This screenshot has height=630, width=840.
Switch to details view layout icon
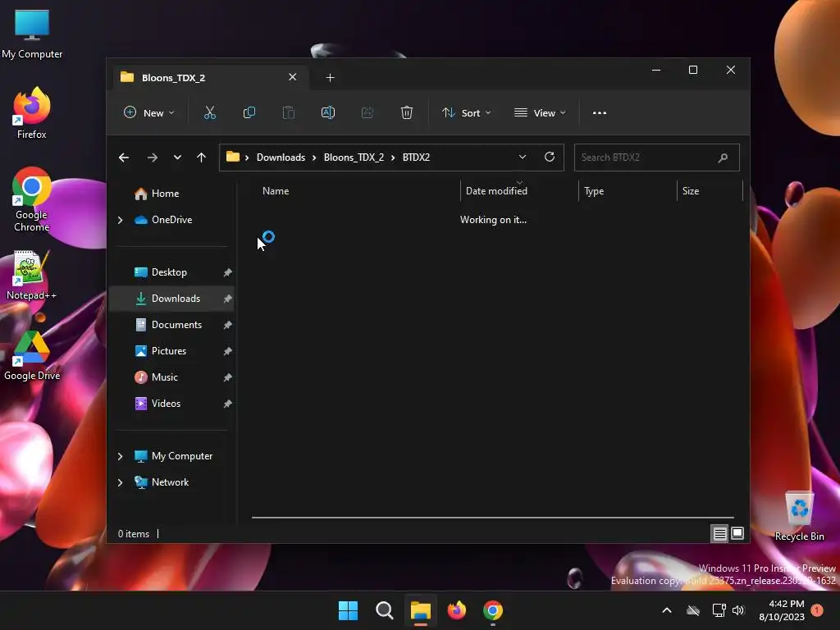coord(719,533)
